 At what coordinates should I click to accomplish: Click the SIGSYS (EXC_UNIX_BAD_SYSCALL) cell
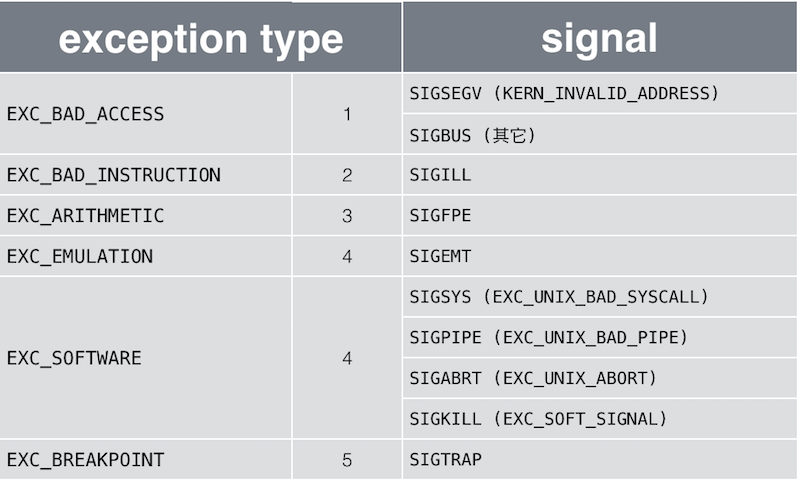tap(559, 297)
